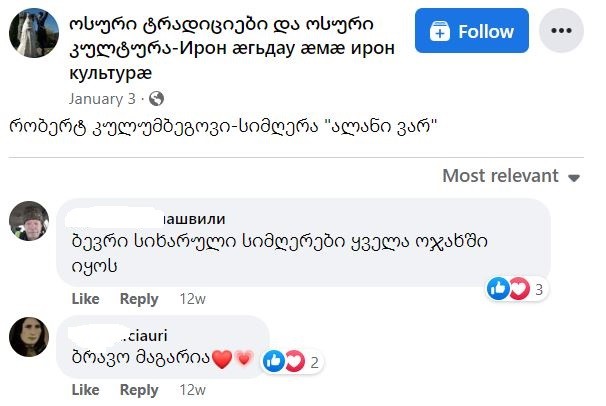Open the 12w timestamp on first comment
Viewport: 606px width, 406px height.
(x=192, y=299)
